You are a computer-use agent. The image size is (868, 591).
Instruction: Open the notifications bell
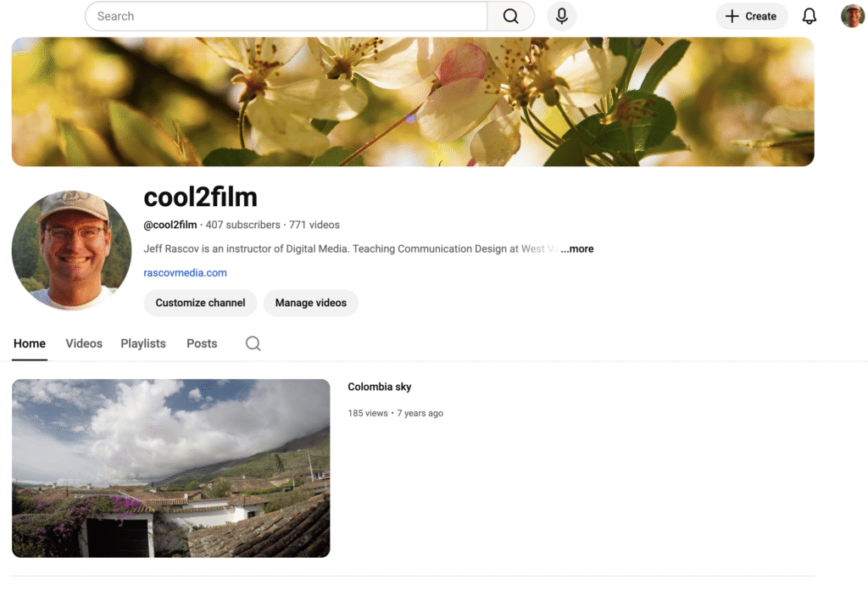810,16
